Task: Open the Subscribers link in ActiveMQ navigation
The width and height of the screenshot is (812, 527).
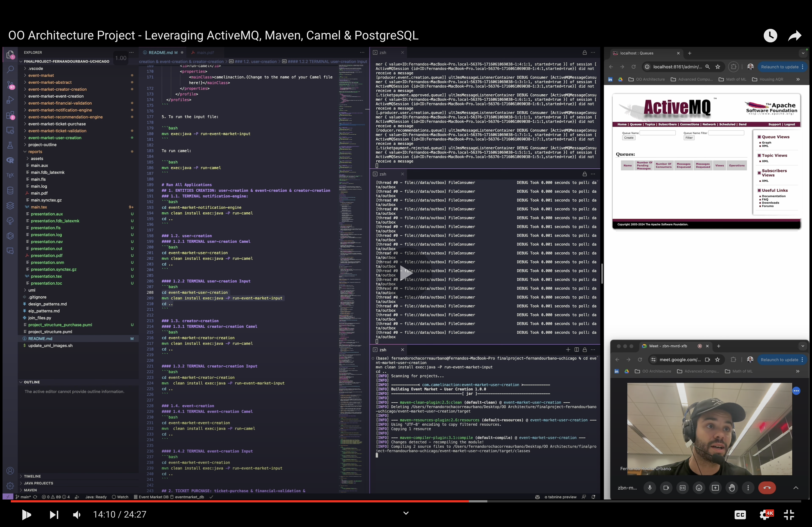Action: (667, 124)
